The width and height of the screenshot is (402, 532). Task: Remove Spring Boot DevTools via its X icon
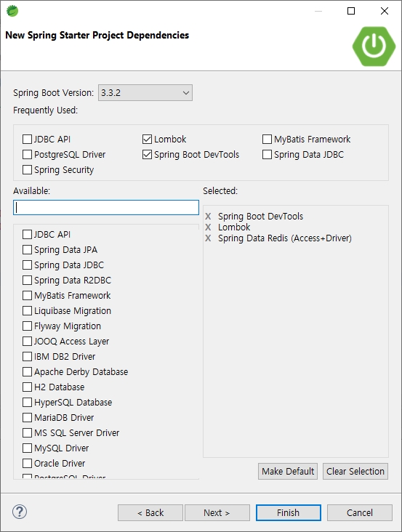208,216
